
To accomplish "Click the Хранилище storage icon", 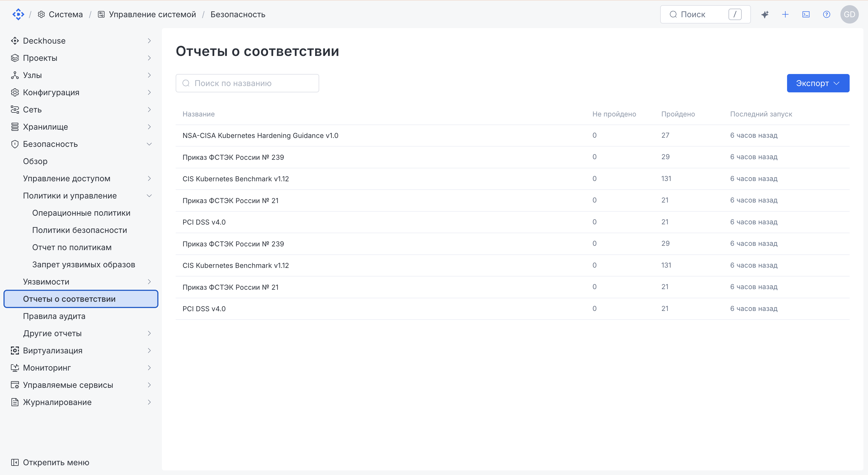I will [15, 126].
